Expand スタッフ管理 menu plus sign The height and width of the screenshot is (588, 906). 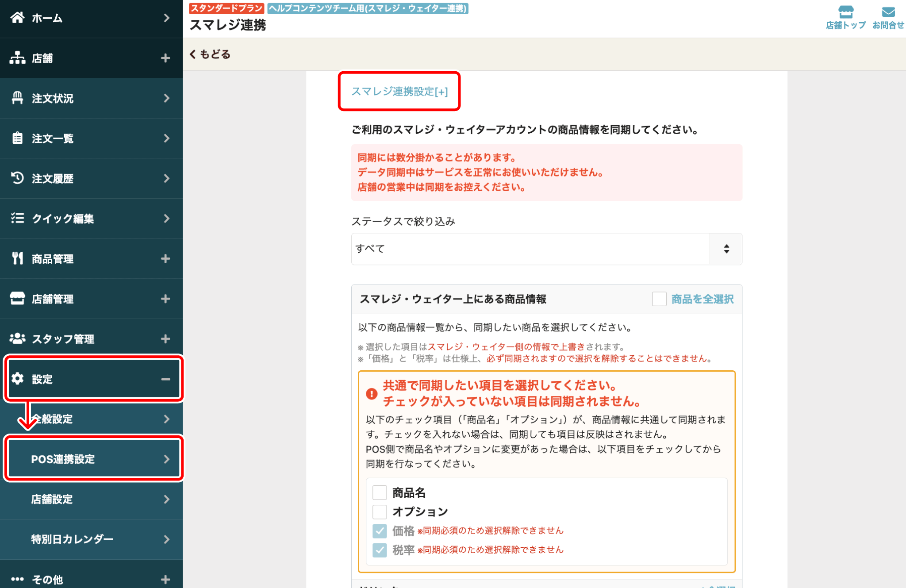tap(165, 339)
